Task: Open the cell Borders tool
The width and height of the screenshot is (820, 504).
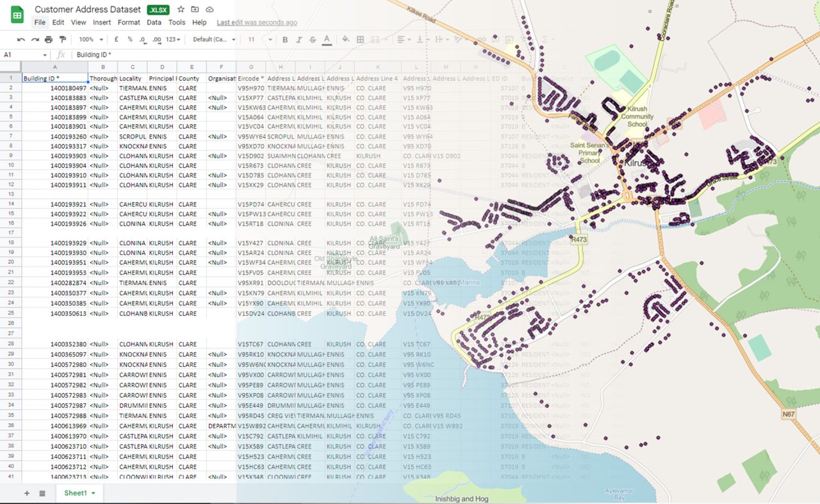Action: (x=360, y=40)
